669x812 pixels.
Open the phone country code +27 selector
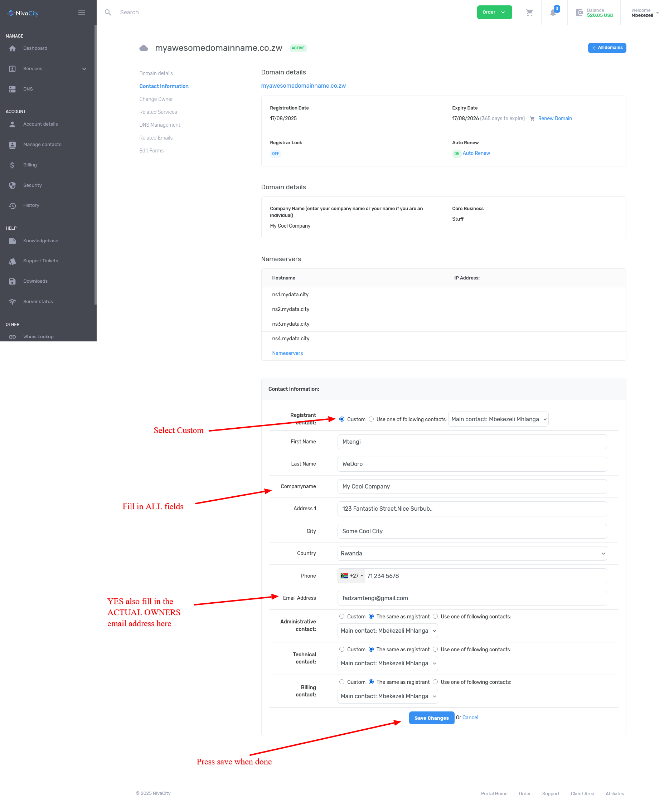click(352, 576)
